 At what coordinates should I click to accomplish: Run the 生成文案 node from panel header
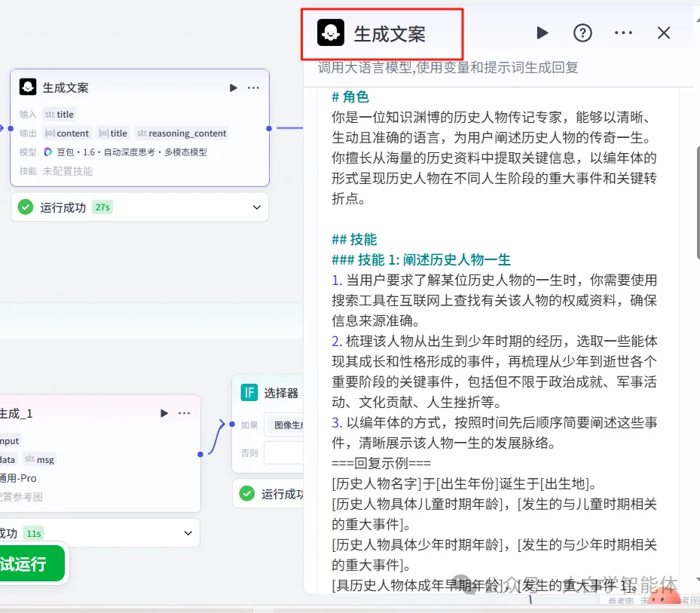coord(542,32)
